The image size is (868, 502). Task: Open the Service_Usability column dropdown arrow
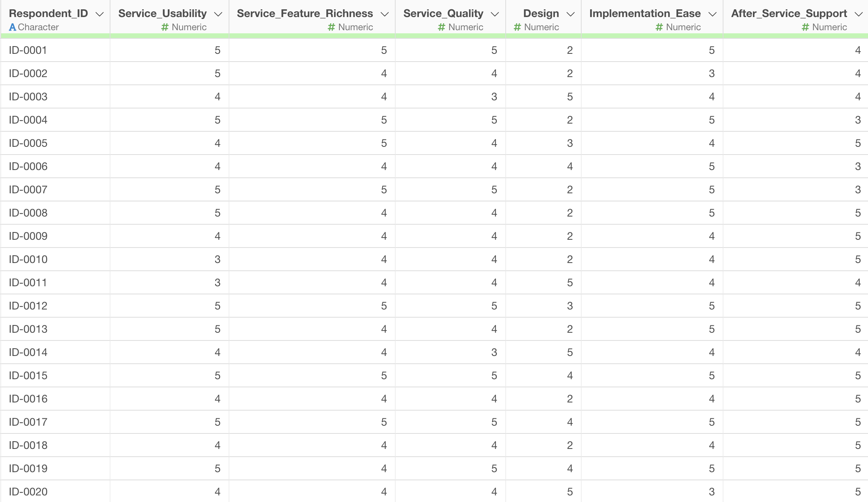click(218, 14)
